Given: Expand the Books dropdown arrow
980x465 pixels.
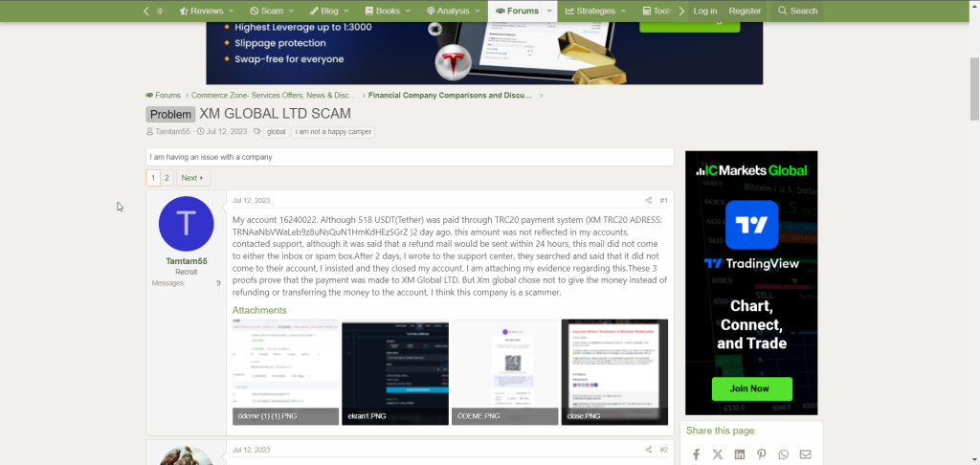Looking at the screenshot, I should tap(408, 11).
